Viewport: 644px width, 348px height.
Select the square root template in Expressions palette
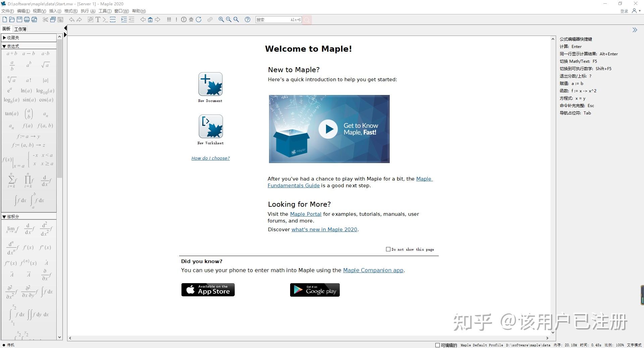(46, 65)
